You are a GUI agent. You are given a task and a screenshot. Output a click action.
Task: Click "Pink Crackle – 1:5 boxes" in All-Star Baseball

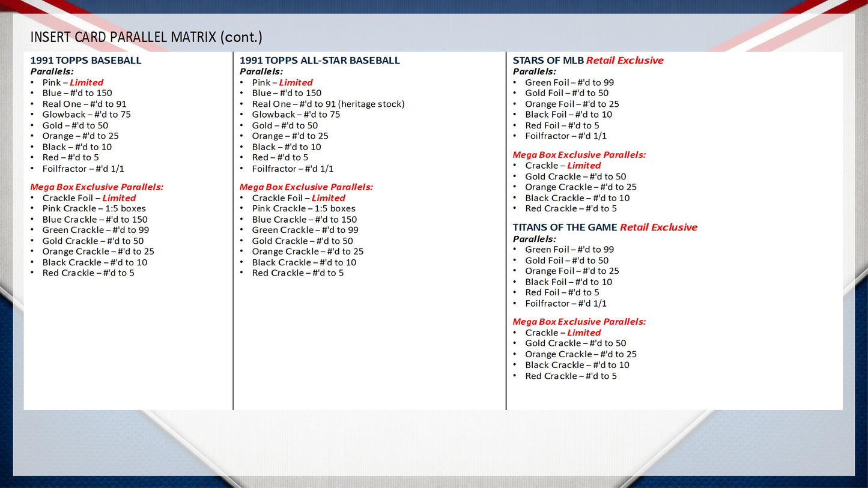(x=304, y=209)
